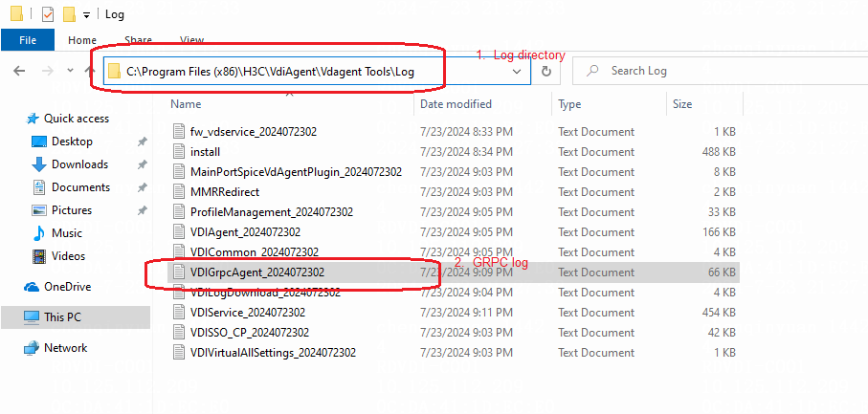Click the Videos film icon in sidebar
The height and width of the screenshot is (414, 868).
38,256
